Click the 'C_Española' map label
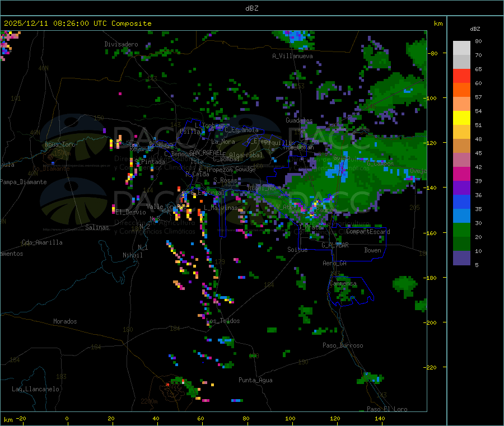504x426 pixels. click(242, 130)
